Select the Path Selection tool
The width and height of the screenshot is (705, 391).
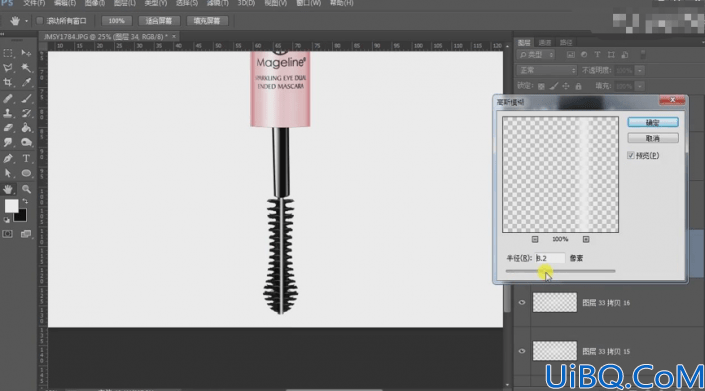[x=8, y=173]
